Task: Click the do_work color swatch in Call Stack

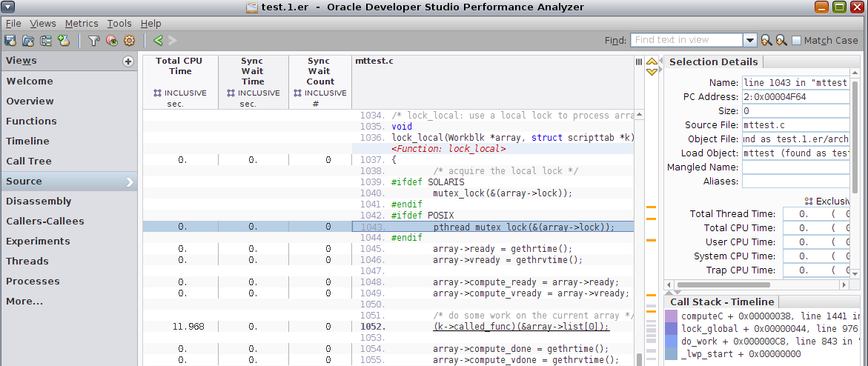Action: click(670, 341)
